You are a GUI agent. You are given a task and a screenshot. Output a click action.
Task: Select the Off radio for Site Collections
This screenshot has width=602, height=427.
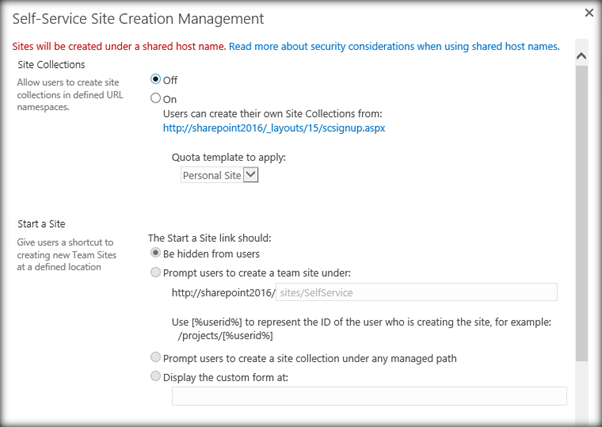point(155,79)
